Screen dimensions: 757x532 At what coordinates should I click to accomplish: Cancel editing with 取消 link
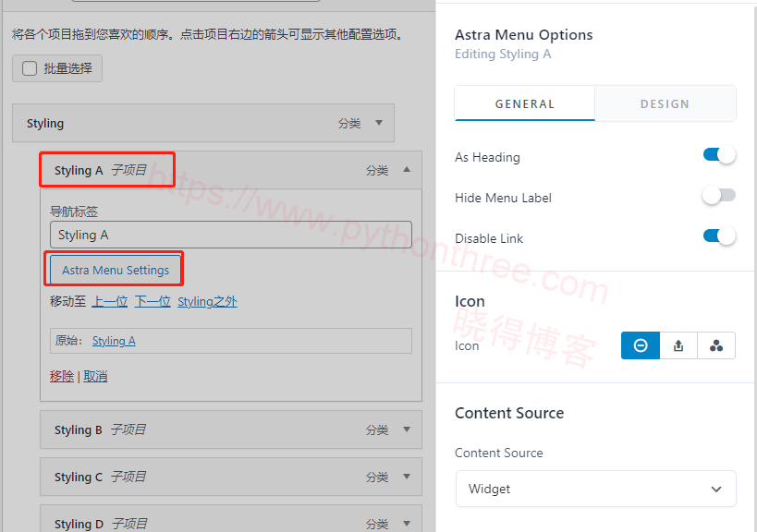pos(95,376)
